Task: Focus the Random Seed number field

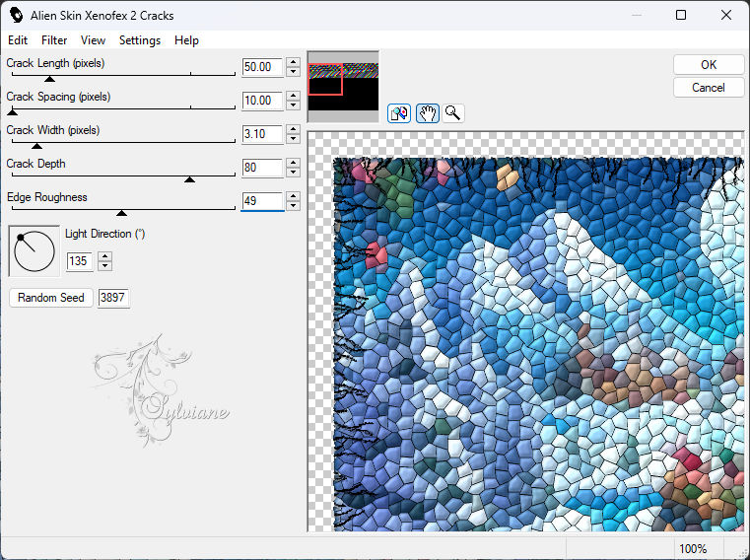Action: pos(113,297)
